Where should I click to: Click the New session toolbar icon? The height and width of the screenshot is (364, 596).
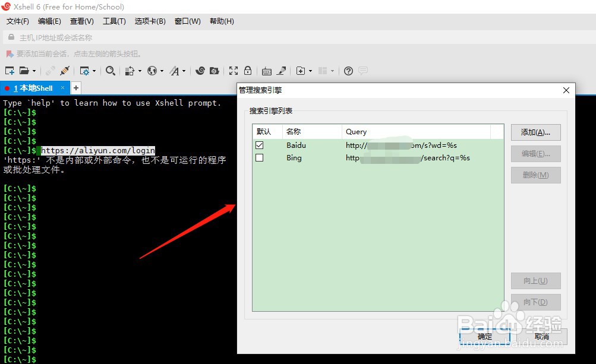pos(10,71)
